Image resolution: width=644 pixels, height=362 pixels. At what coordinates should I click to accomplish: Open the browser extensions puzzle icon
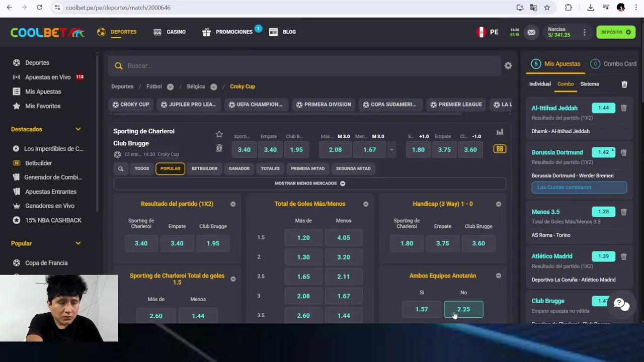point(569,8)
